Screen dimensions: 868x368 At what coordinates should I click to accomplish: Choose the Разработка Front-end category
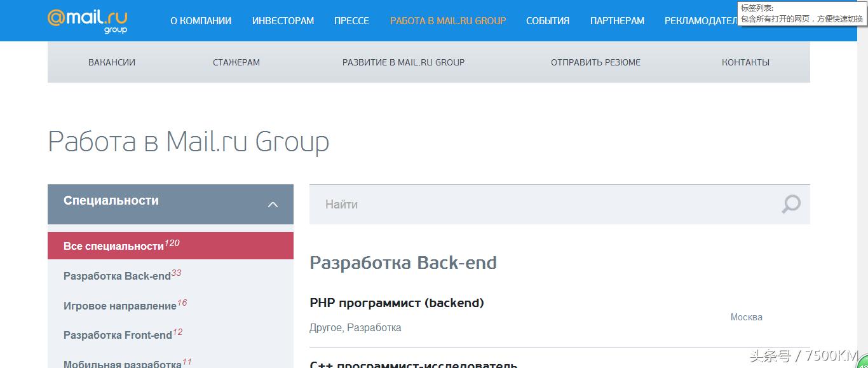tap(118, 335)
